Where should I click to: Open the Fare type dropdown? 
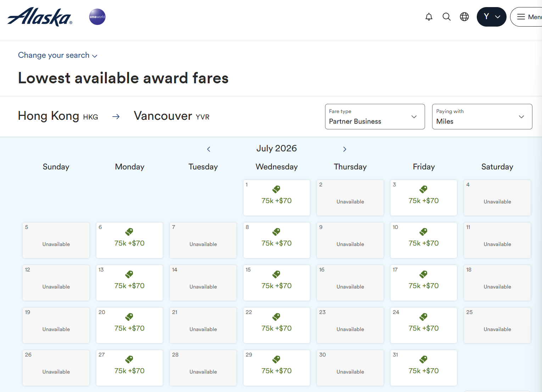(x=375, y=117)
